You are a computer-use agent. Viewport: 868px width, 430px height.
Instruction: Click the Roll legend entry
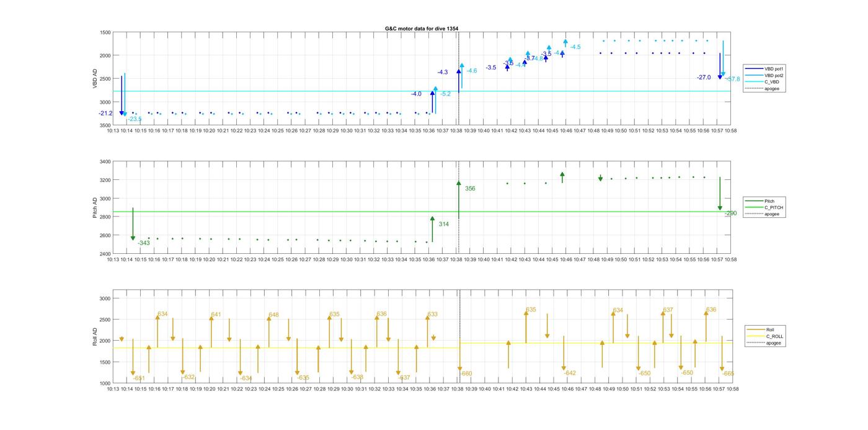point(770,329)
